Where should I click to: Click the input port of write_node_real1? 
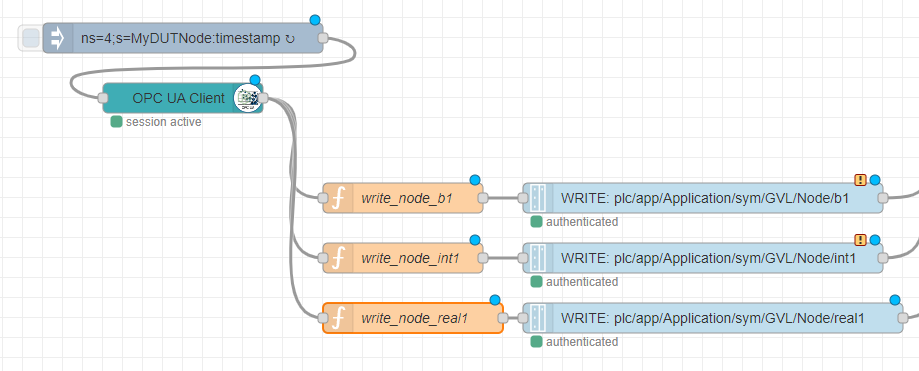323,318
